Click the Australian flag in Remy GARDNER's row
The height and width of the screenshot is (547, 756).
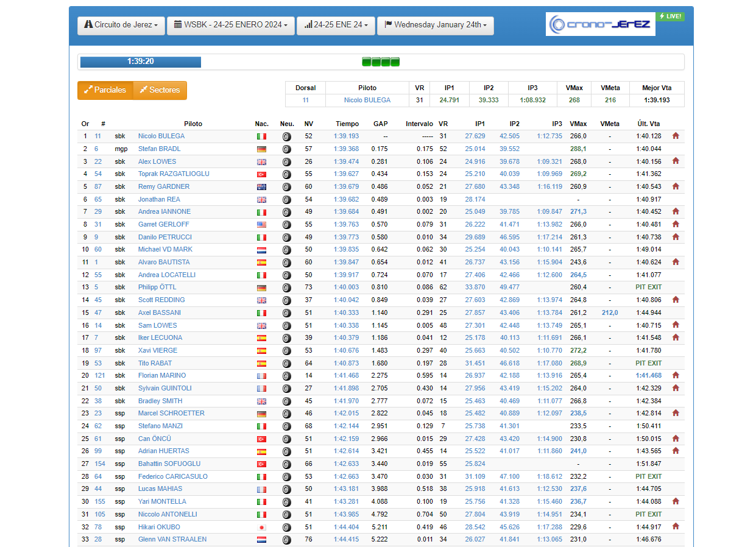(x=262, y=187)
